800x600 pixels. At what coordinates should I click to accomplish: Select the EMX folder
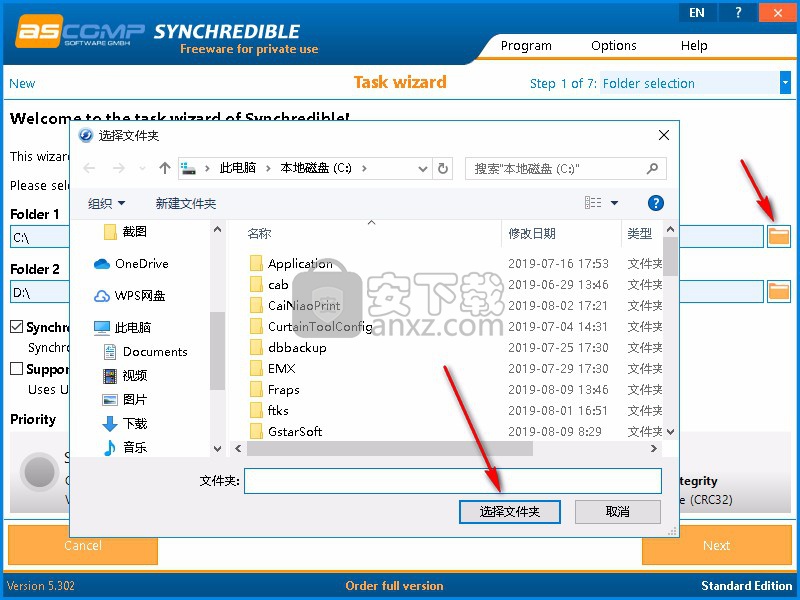[x=273, y=368]
